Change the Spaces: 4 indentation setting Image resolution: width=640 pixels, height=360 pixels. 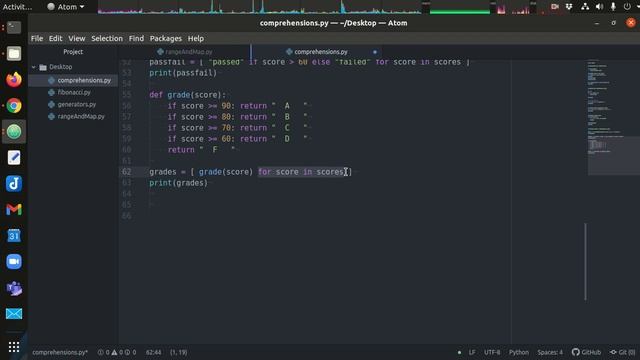pos(550,352)
